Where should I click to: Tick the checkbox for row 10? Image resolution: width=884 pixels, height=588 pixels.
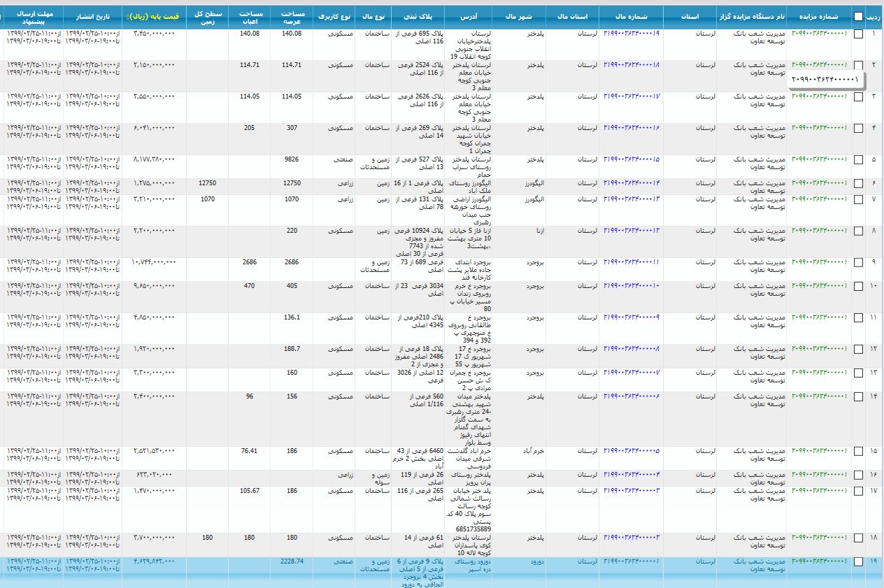pos(858,286)
